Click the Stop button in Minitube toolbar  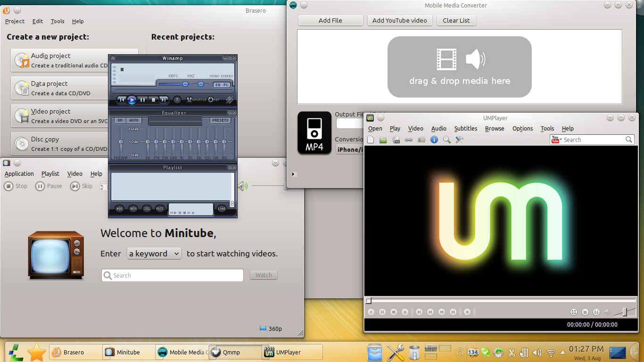(16, 186)
